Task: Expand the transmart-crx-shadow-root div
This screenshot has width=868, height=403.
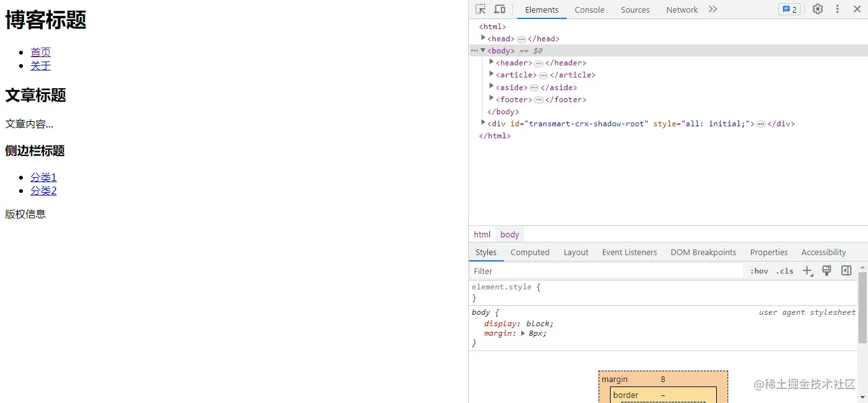Action: [x=483, y=123]
